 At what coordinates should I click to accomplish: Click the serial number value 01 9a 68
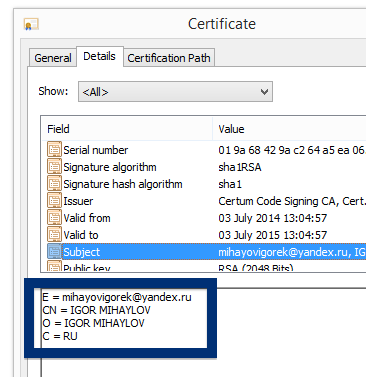pyautogui.click(x=292, y=150)
